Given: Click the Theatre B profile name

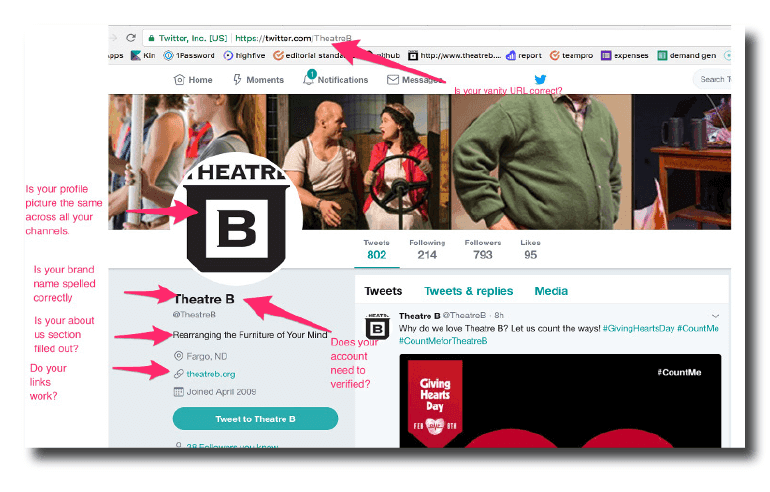Looking at the screenshot, I should pyautogui.click(x=204, y=299).
